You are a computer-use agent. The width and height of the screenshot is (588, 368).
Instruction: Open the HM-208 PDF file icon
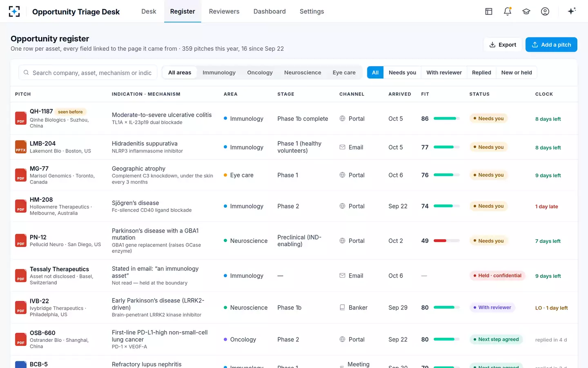click(x=21, y=206)
